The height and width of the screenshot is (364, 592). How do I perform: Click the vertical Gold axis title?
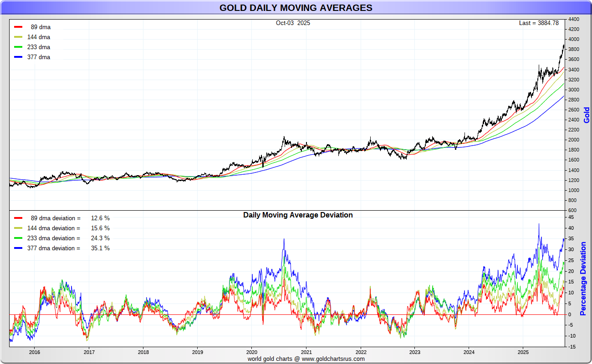coord(587,115)
